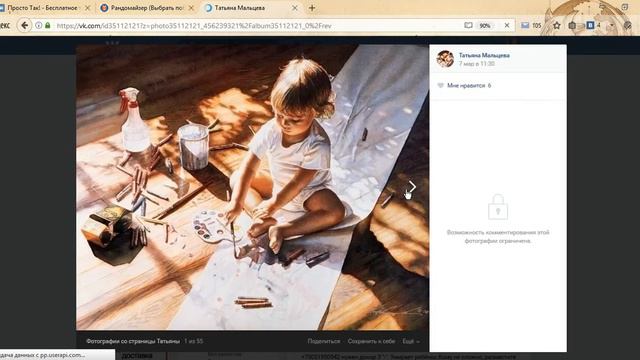Open the extensions overflow dropdown arrow

[611, 25]
